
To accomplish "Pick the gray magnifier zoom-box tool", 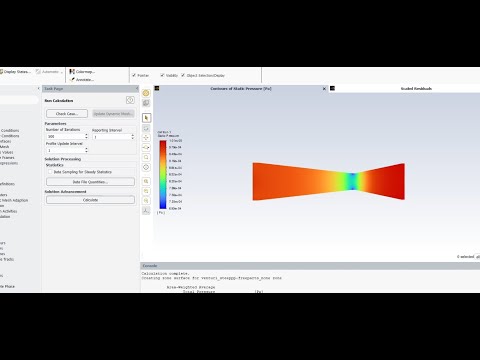I will pyautogui.click(x=146, y=157).
